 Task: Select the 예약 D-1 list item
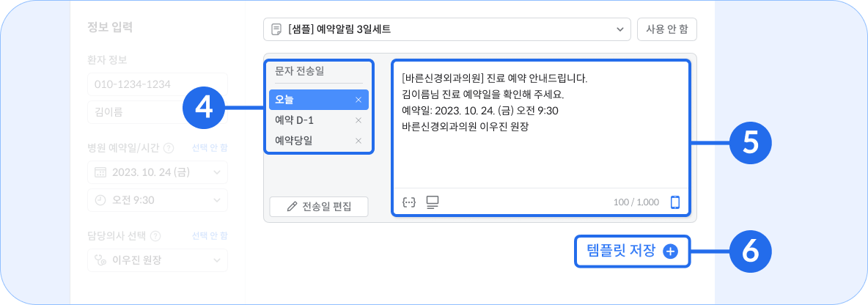tap(318, 120)
